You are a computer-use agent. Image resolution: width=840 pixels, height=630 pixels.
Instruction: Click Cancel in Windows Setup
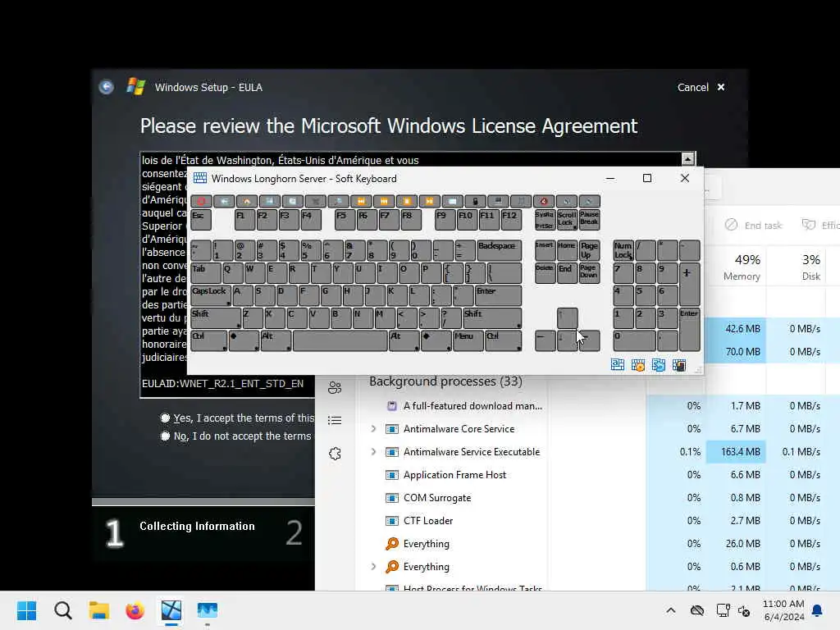701,87
